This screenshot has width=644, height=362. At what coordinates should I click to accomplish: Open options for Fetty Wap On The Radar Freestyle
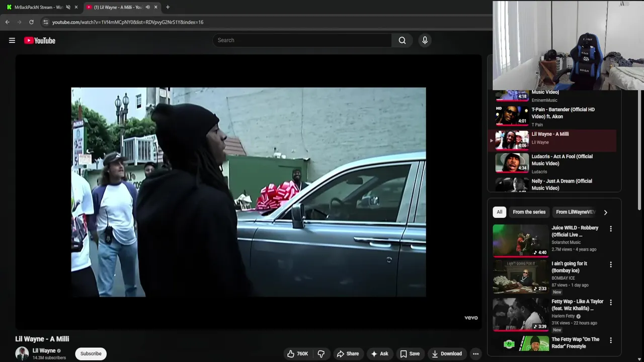click(x=611, y=340)
